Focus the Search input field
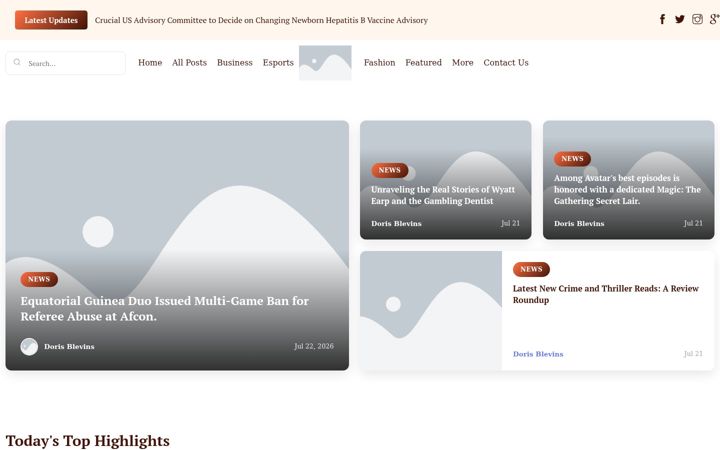Viewport: 720px width, 450px height. 65,63
